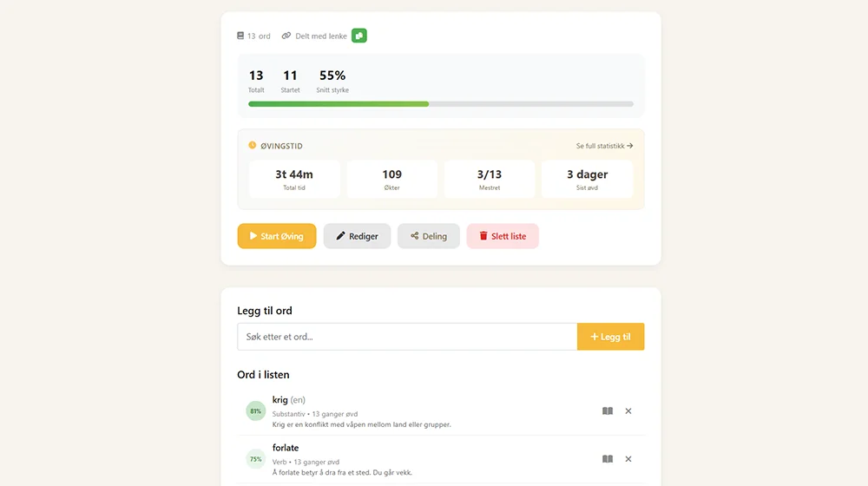Screen dimensions: 868x486
Task: Add a word with Legg til button
Action: tap(610, 337)
